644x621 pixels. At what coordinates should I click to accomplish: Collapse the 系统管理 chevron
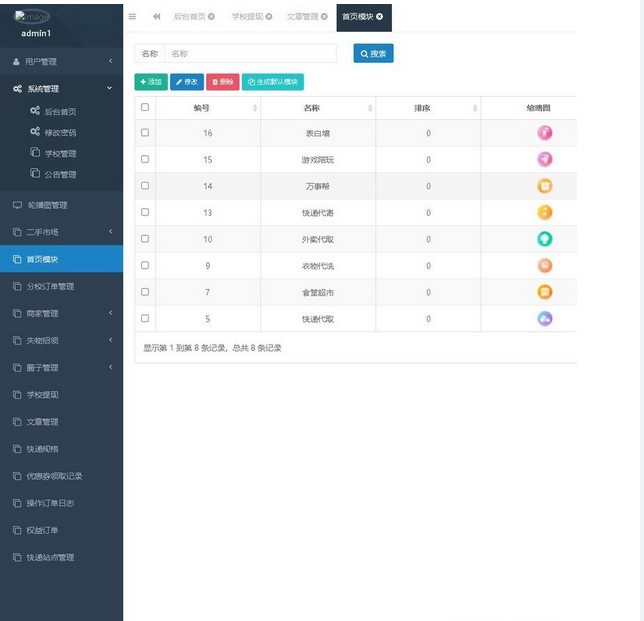pyautogui.click(x=109, y=88)
